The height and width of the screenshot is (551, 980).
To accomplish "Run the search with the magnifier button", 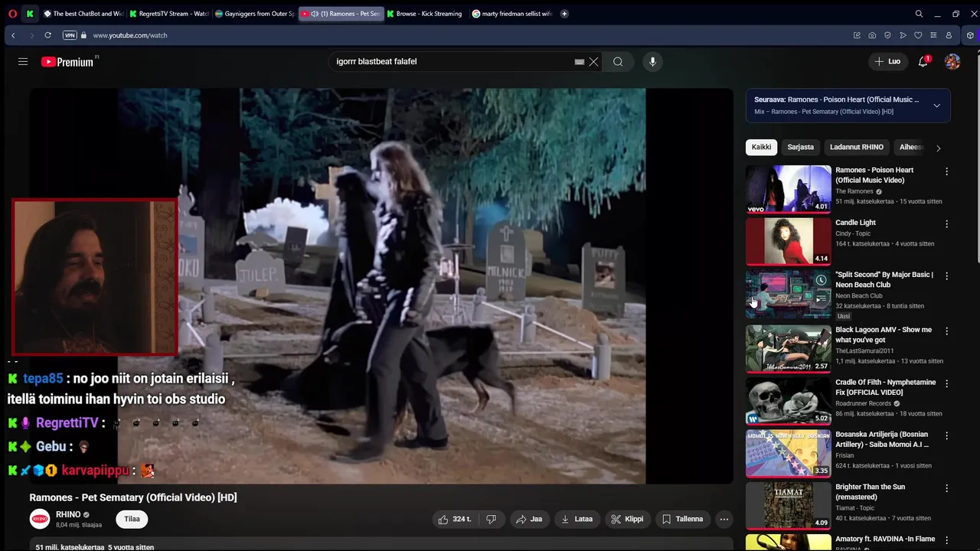I will coord(618,62).
